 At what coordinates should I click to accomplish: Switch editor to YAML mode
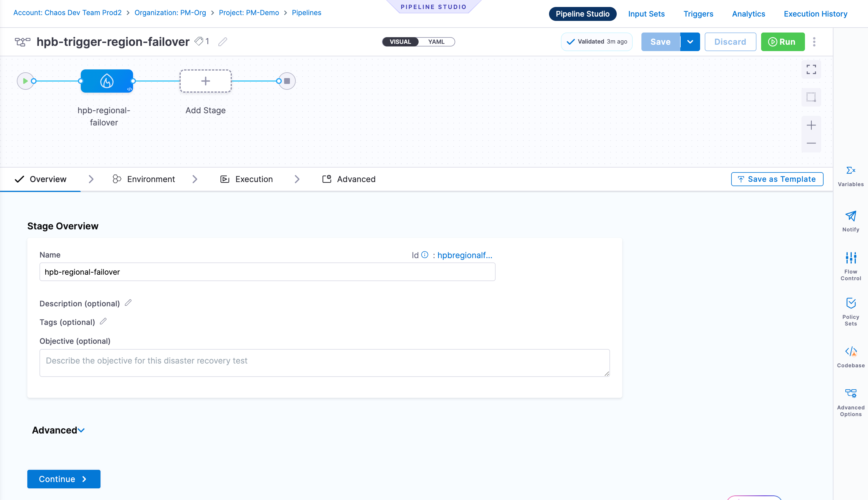436,42
